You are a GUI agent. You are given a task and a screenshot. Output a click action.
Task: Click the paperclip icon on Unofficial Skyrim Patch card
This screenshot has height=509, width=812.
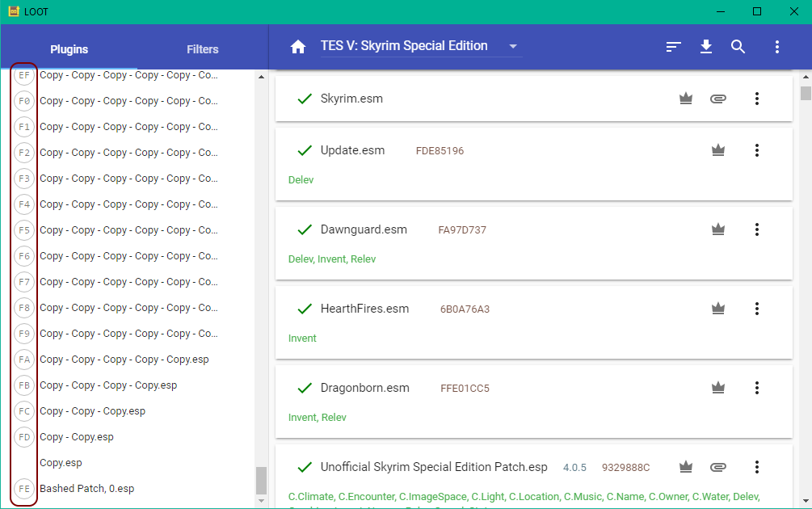click(x=717, y=467)
